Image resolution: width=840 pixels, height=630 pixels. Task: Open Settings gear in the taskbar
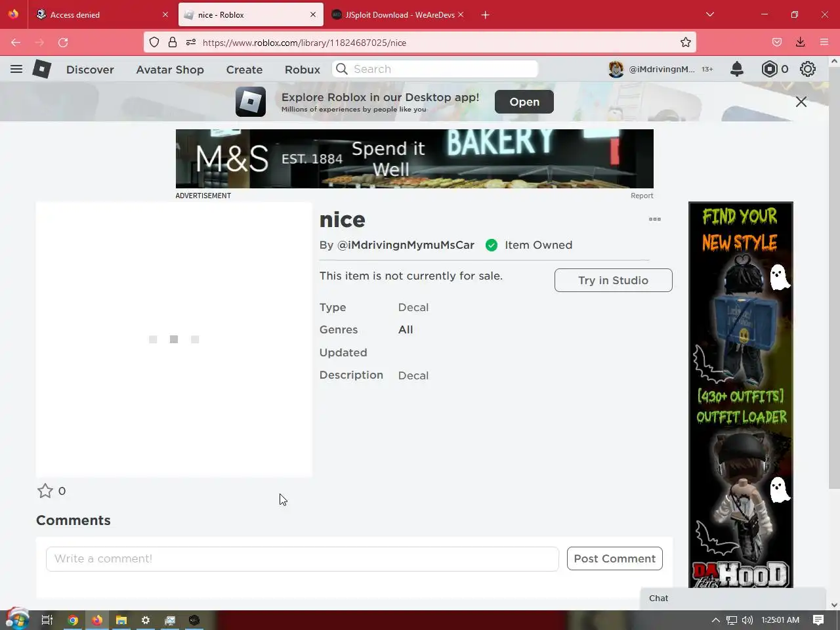146,619
